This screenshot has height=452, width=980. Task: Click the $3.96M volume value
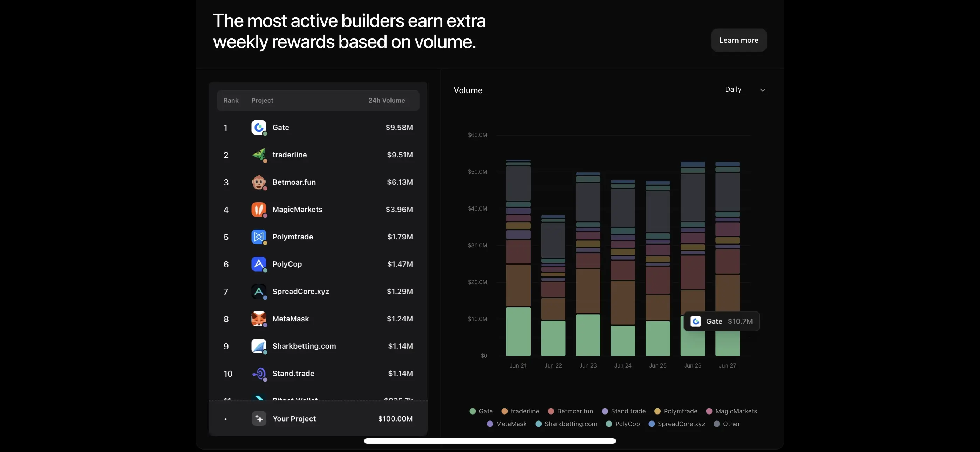pyautogui.click(x=399, y=210)
